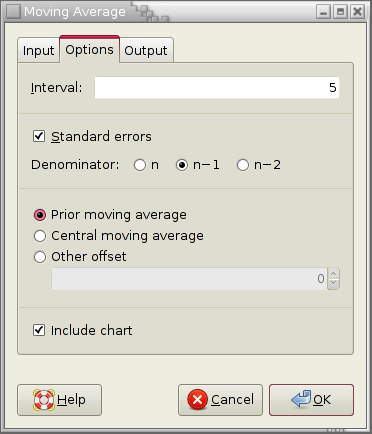Choose the n−2 denominator option

coord(243,165)
